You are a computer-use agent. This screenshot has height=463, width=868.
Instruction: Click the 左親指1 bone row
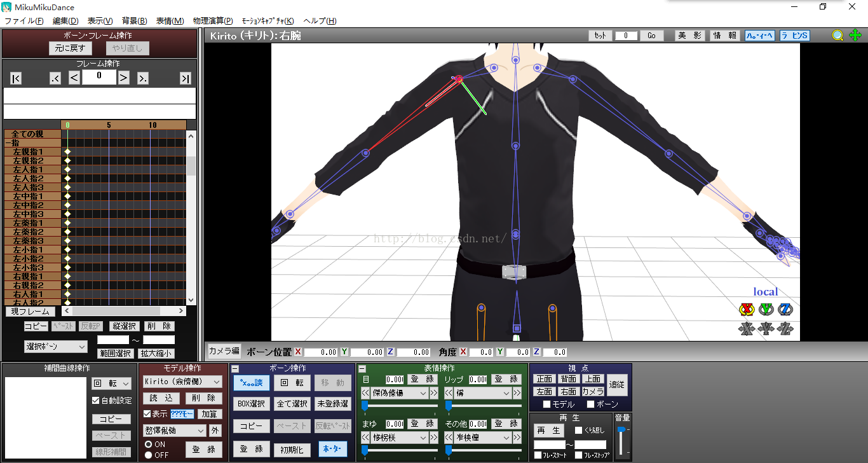pyautogui.click(x=32, y=152)
